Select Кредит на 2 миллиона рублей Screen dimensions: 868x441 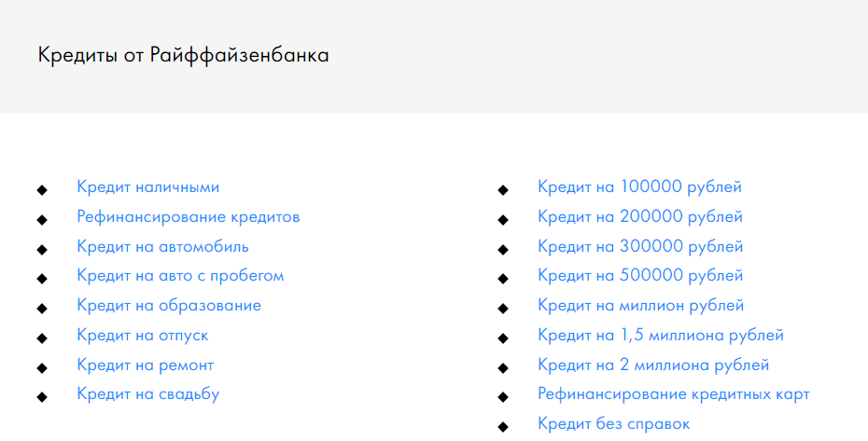pos(653,365)
